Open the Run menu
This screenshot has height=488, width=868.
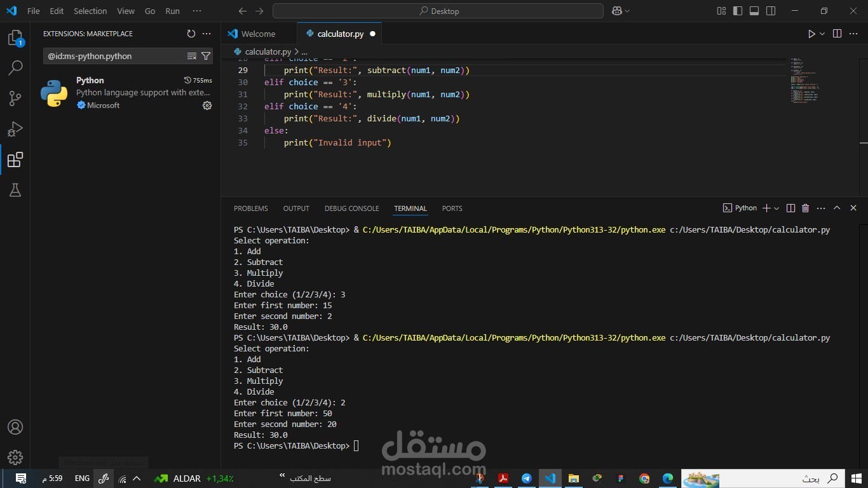click(x=172, y=11)
